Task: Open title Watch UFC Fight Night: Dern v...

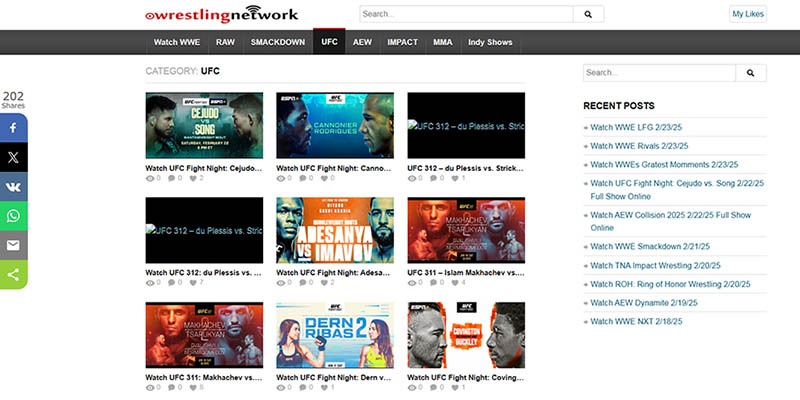Action: tap(335, 378)
